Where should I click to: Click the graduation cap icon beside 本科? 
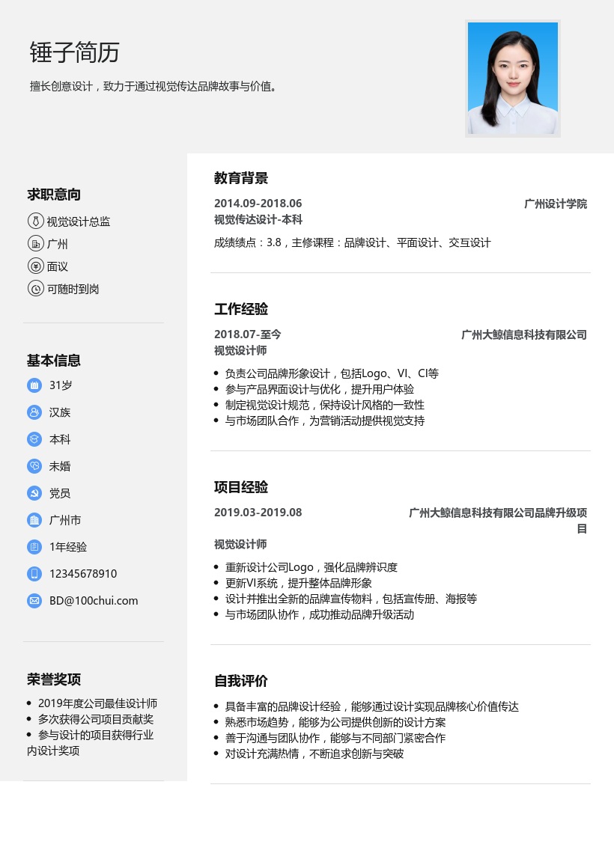click(x=34, y=438)
